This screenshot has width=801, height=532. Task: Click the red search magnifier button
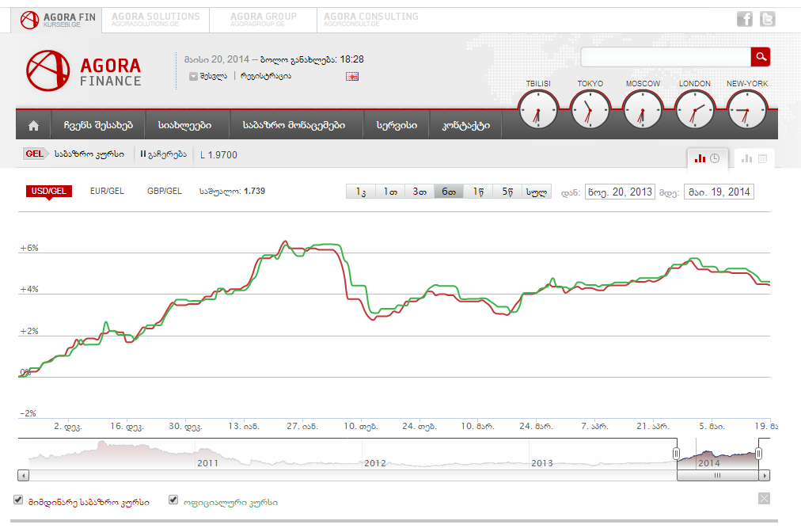click(761, 57)
